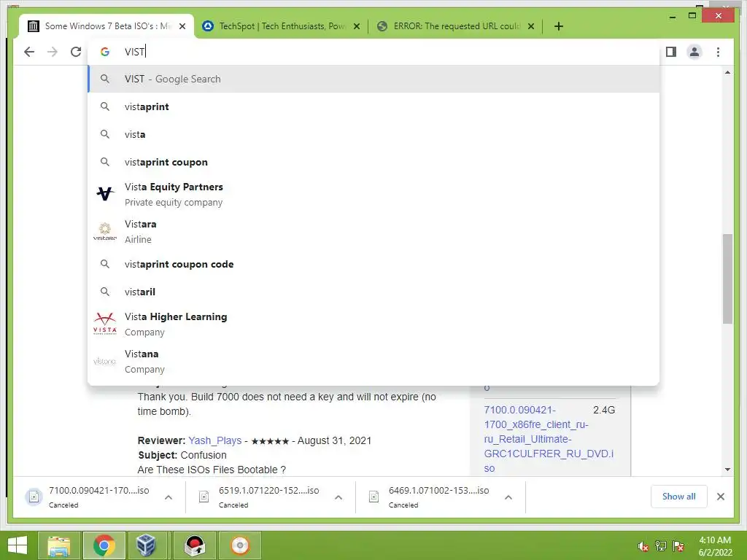Open reviewer Yash_Plays profile link
This screenshot has height=560, width=747.
tap(215, 440)
